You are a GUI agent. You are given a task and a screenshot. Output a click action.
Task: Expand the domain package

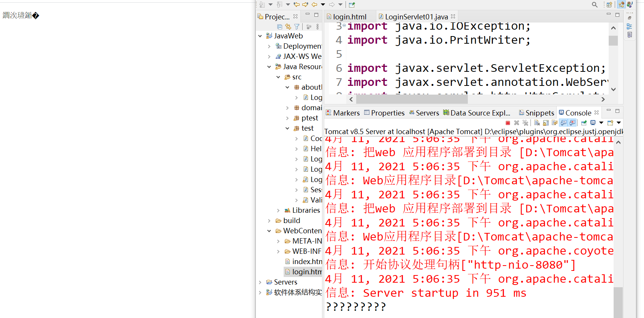coord(287,108)
